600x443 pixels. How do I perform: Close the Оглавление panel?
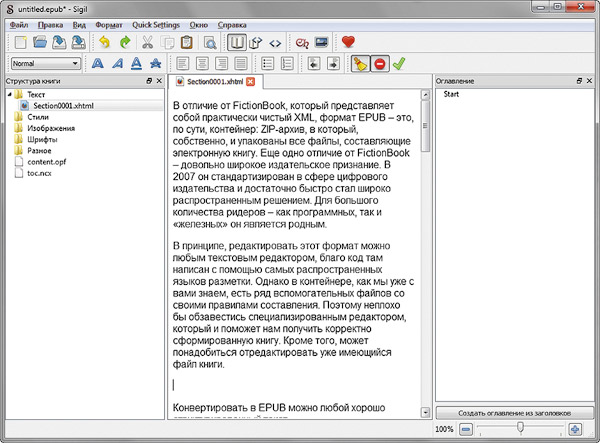tap(589, 81)
